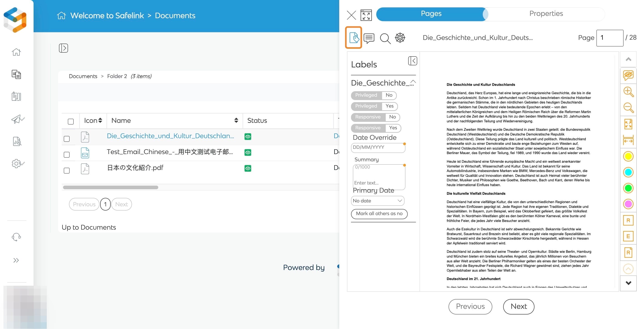Viewport: 644px width, 329px height.
Task: Select the cyan highlight color
Action: (x=628, y=172)
